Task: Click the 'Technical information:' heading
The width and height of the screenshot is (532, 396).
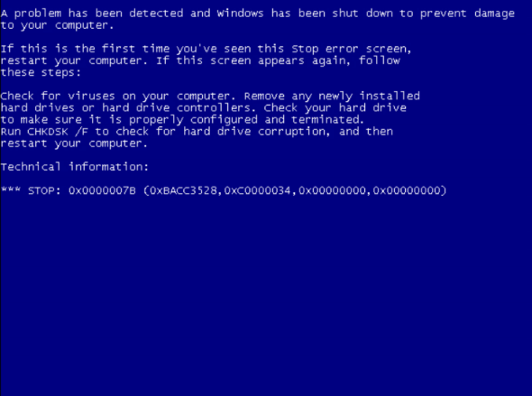Action: pyautogui.click(x=75, y=167)
